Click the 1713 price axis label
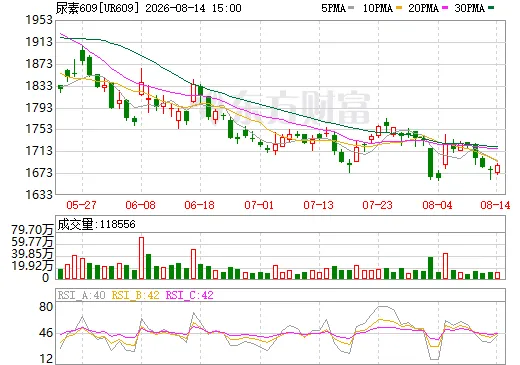The image size is (520, 365). click(39, 151)
